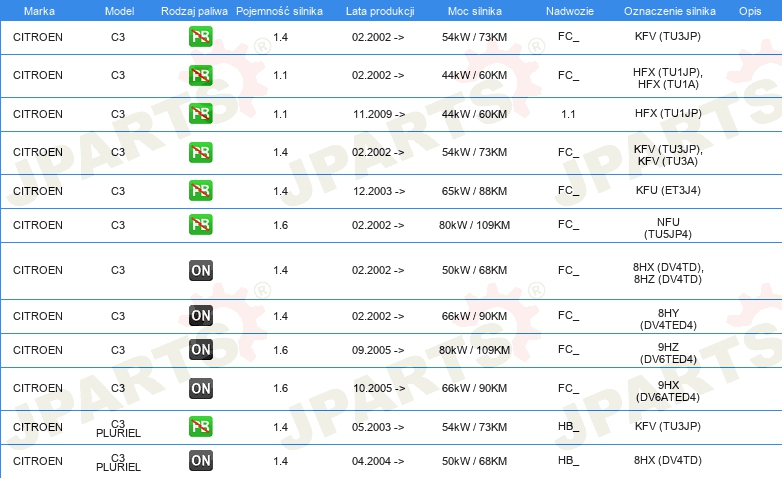Click 80kW / 109KM in the NFU (TU5JP4) row
Image resolution: width=782 pixels, height=478 pixels.
point(474,225)
